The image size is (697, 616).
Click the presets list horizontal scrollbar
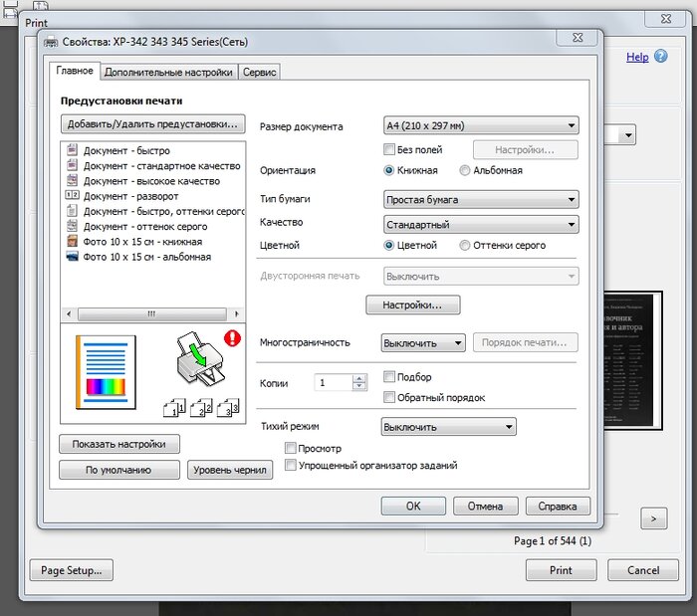coord(152,313)
